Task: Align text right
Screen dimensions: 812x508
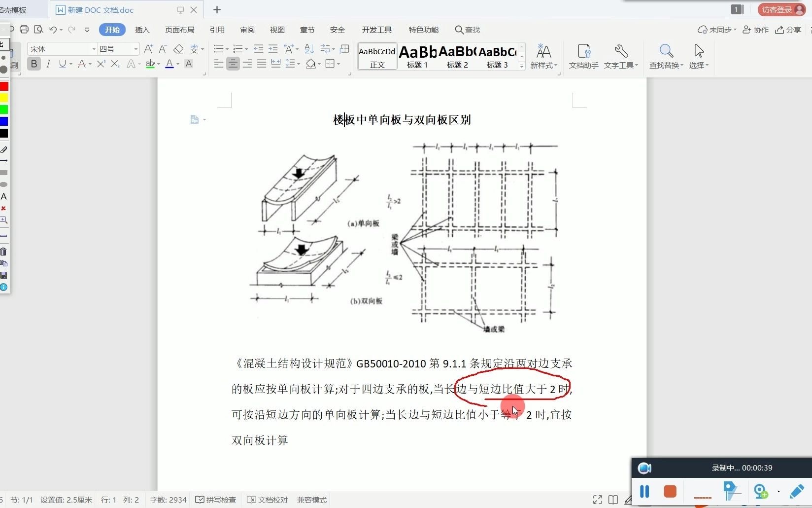Action: (x=247, y=64)
